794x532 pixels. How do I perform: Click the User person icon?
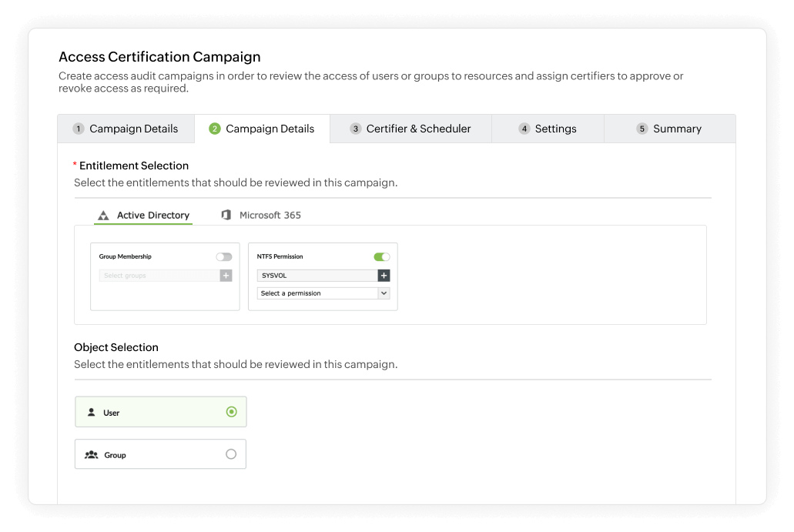(91, 412)
